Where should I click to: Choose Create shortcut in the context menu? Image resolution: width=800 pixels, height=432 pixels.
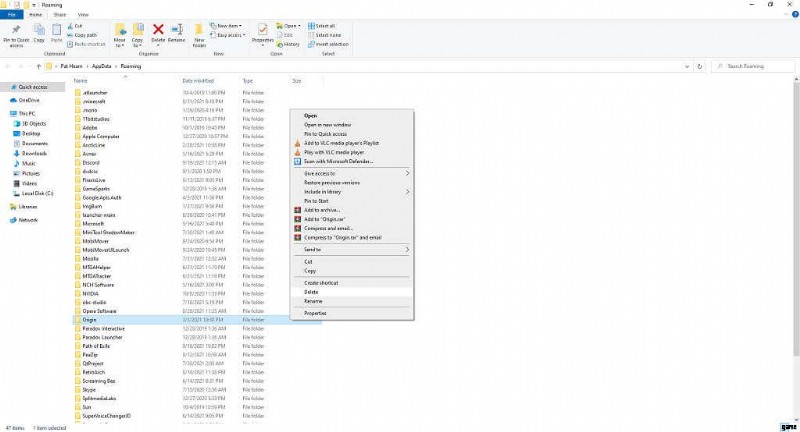[x=352, y=283]
